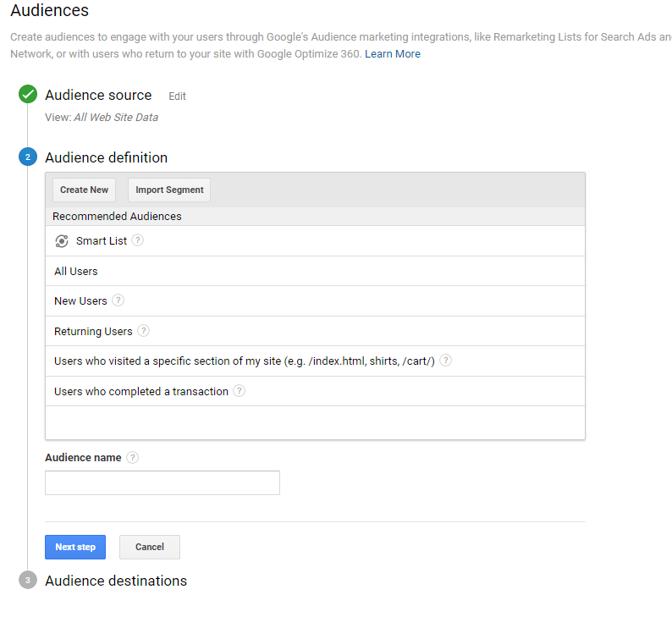
Task: Click the Import Segment button
Action: point(169,190)
